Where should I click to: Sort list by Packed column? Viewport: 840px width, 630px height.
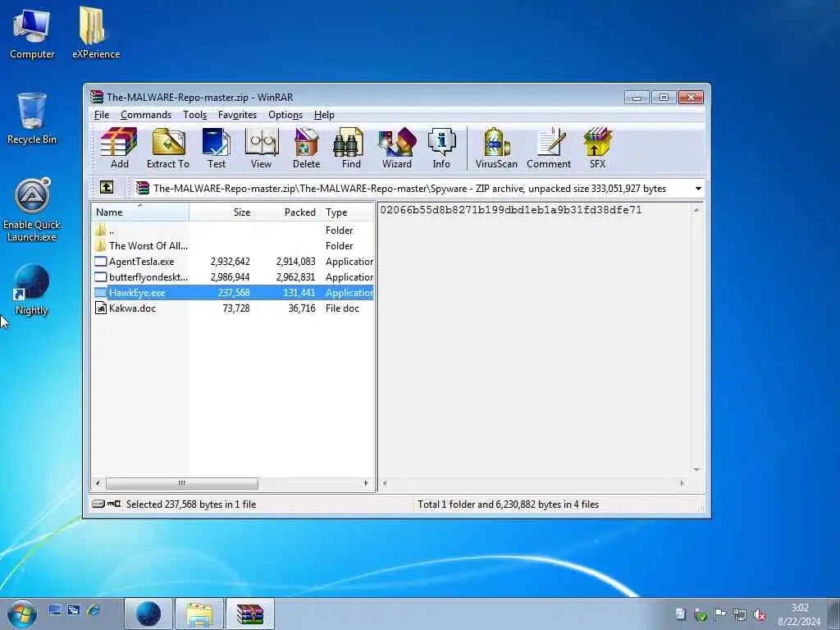coord(287,212)
